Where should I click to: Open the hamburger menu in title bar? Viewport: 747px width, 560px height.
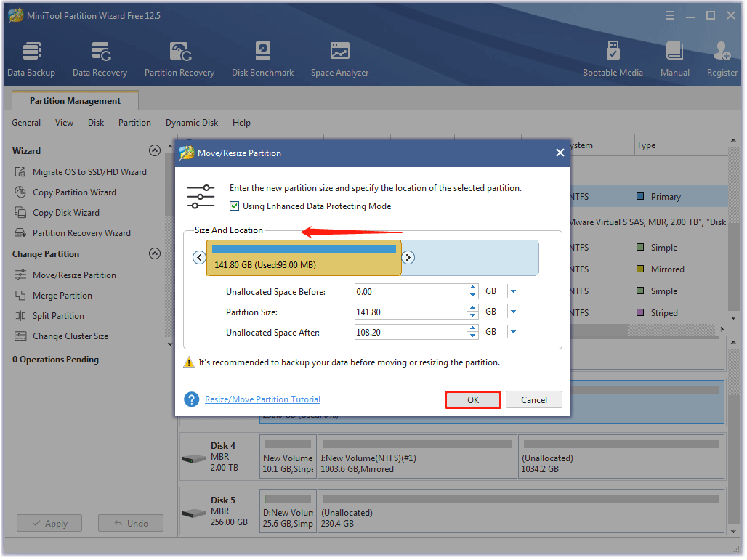pos(670,16)
